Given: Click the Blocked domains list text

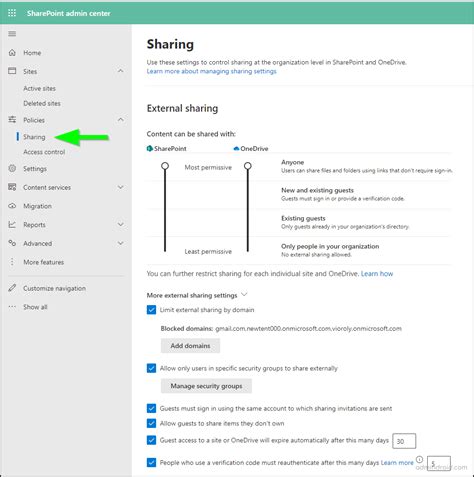Looking at the screenshot, I should (308, 328).
